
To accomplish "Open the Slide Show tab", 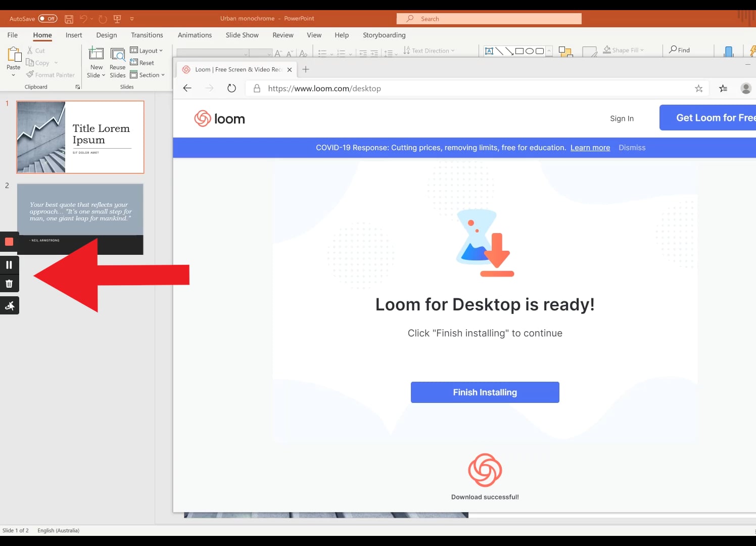I will point(242,35).
